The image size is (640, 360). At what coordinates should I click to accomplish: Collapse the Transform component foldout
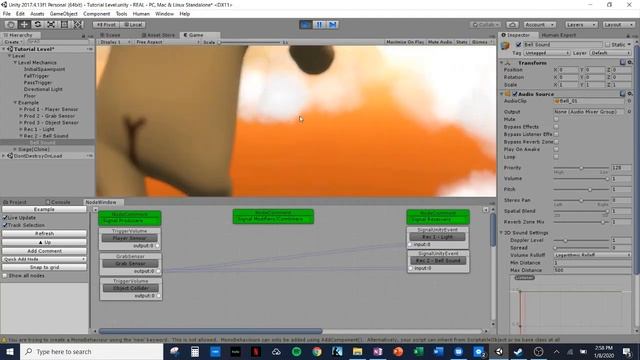click(x=502, y=63)
